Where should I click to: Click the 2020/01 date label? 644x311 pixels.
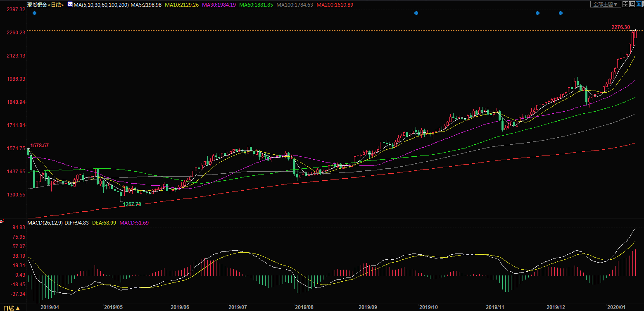(616, 307)
